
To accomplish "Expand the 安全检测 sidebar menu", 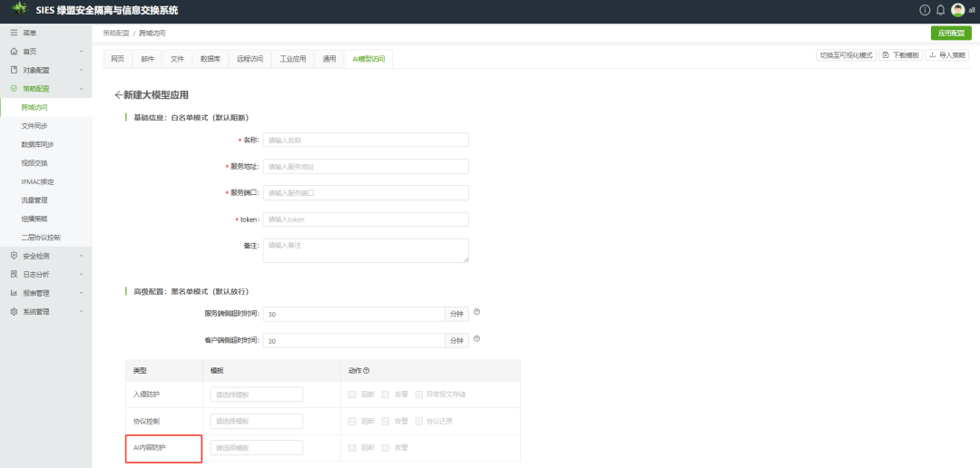I will 45,256.
